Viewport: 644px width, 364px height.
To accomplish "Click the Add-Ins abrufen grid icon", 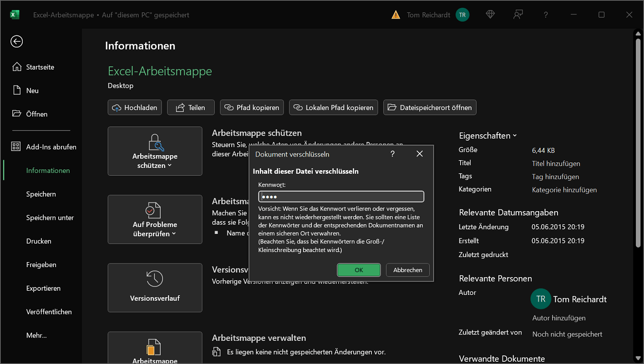I will pyautogui.click(x=16, y=147).
